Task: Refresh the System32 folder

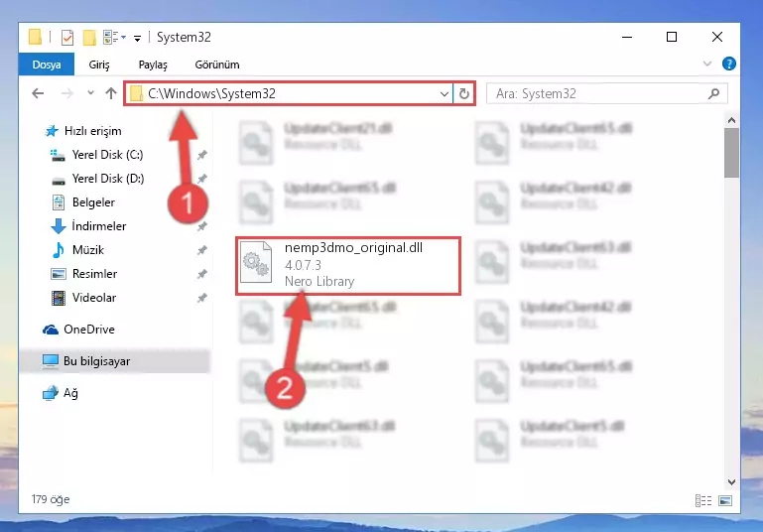Action: [463, 93]
